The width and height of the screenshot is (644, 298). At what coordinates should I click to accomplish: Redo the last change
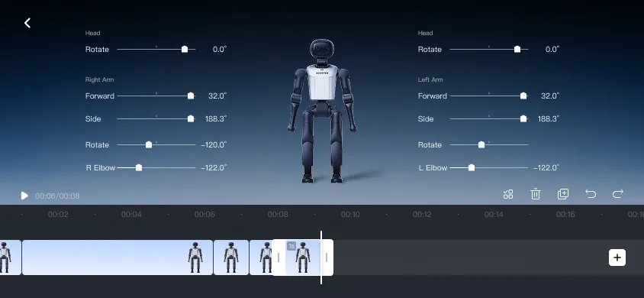click(618, 193)
